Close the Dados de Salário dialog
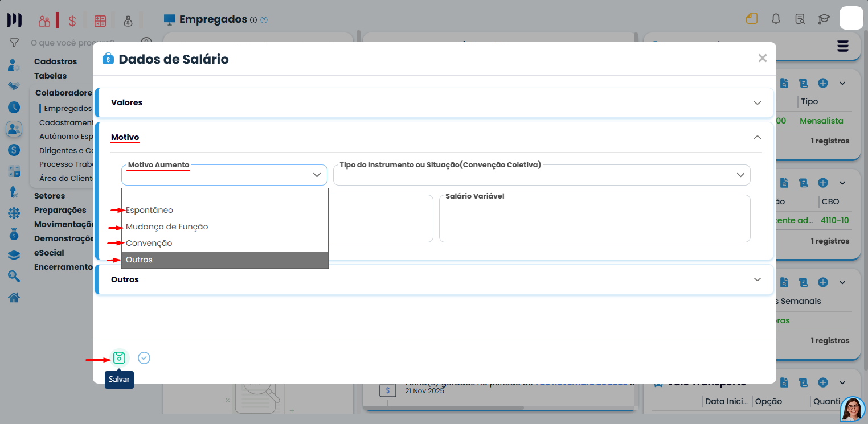The height and width of the screenshot is (424, 868). pos(763,58)
